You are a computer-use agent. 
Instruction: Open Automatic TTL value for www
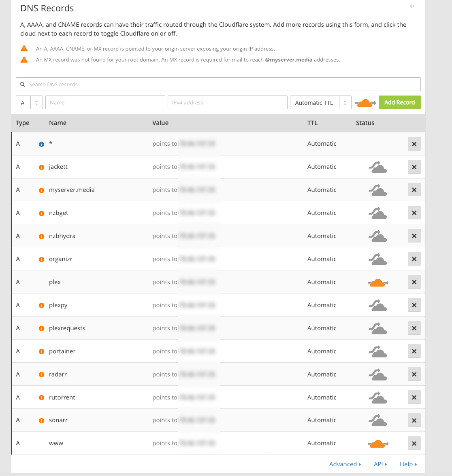point(322,443)
